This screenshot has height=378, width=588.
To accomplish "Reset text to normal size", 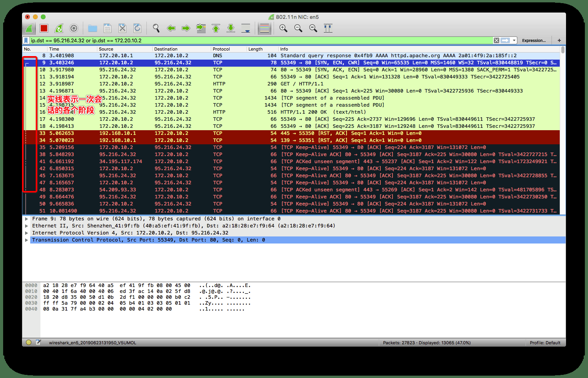I will pos(313,28).
